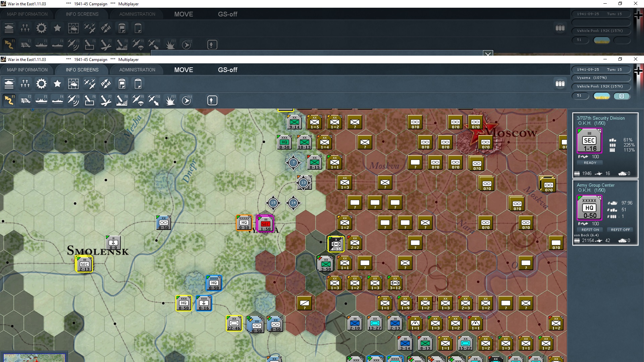Select the ground movement mode (F1)
The width and height of the screenshot is (644, 362).
9,100
